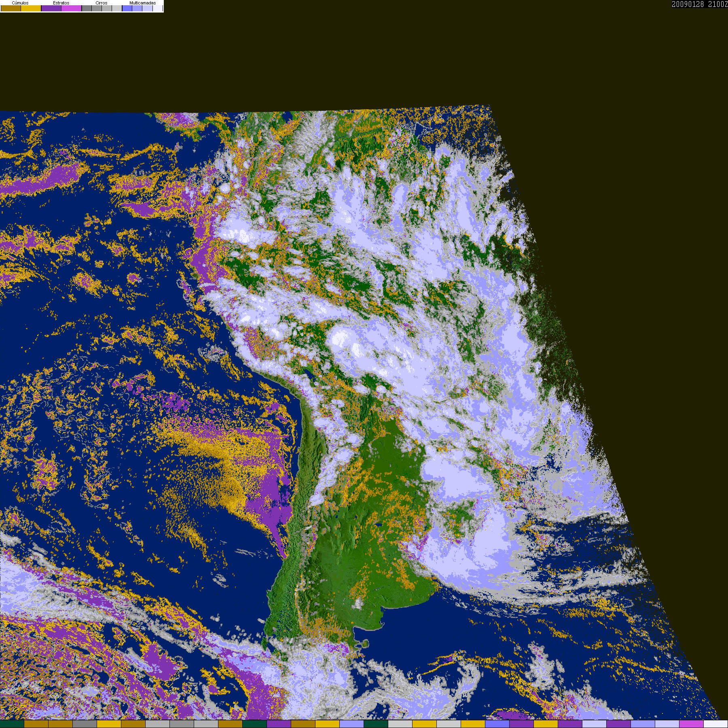
Task: Click the Cúmulos legend label
Action: (x=20, y=3)
